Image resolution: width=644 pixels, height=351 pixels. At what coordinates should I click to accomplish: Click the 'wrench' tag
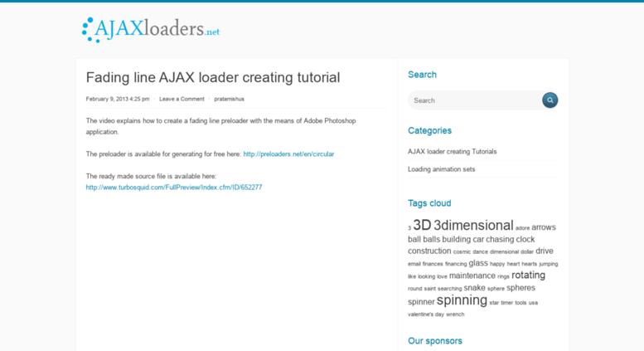point(455,314)
